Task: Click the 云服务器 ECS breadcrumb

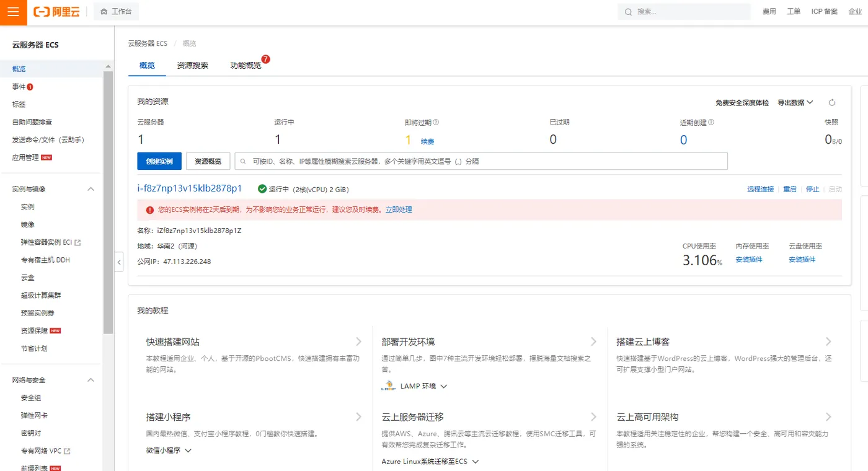Action: tap(148, 43)
